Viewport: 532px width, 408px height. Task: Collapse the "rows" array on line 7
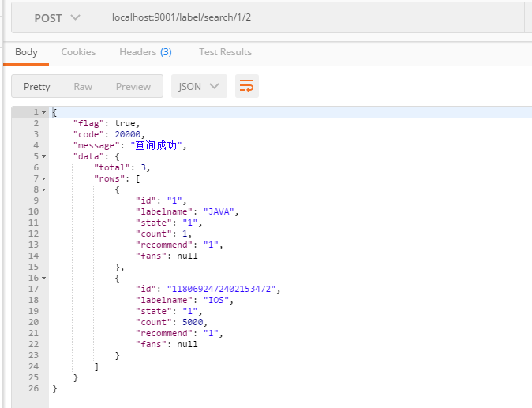(x=43, y=178)
